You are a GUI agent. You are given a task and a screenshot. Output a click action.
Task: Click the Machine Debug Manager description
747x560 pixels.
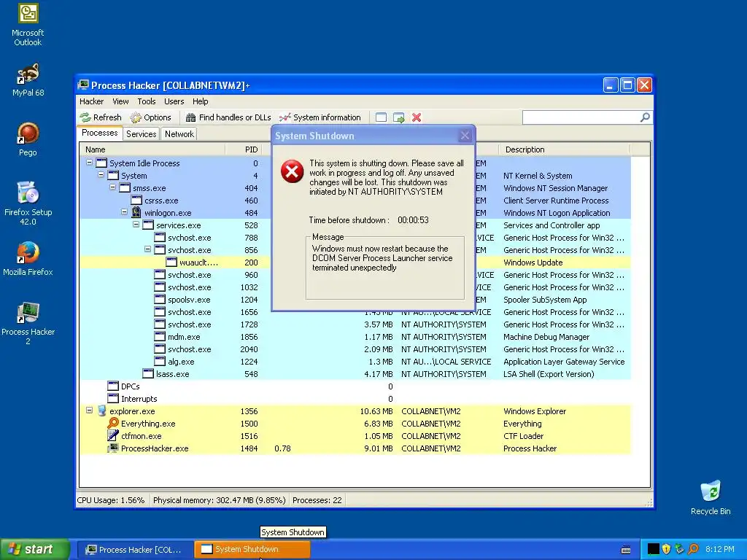546,337
